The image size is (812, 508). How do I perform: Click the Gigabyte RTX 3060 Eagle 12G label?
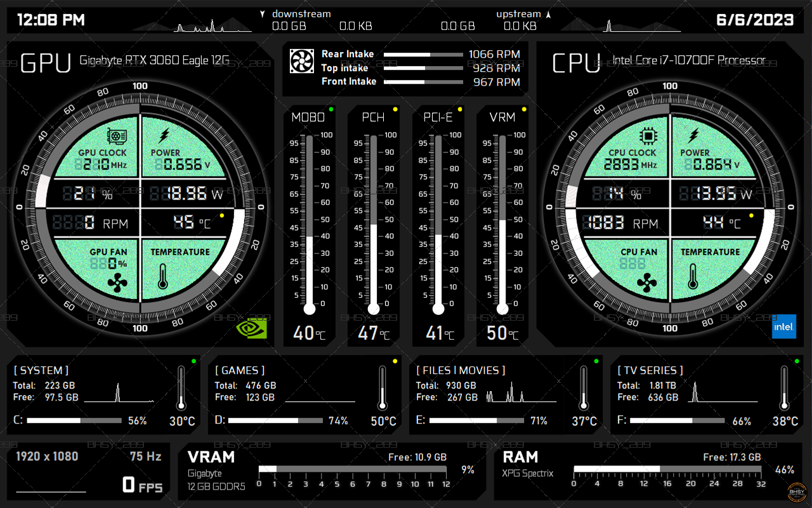pos(154,61)
